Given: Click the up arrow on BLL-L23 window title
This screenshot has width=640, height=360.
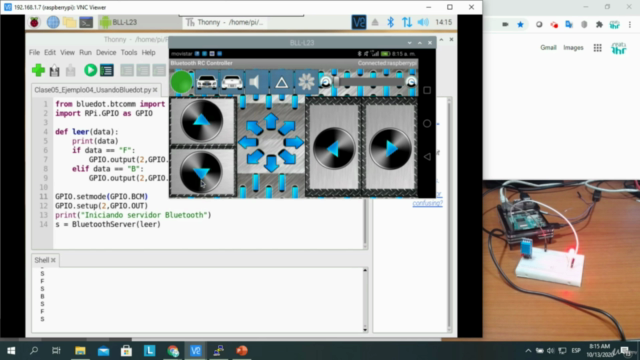Looking at the screenshot, I should click(420, 43).
